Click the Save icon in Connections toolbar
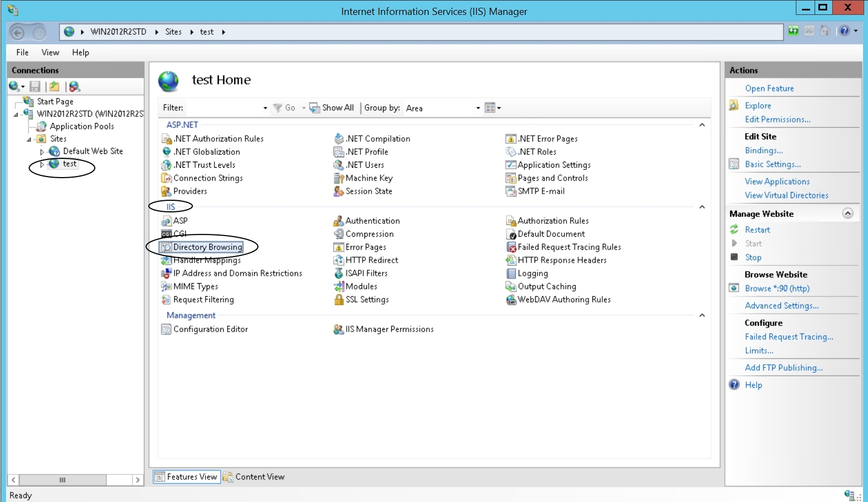Viewport: 868px width, 502px height. click(x=35, y=87)
